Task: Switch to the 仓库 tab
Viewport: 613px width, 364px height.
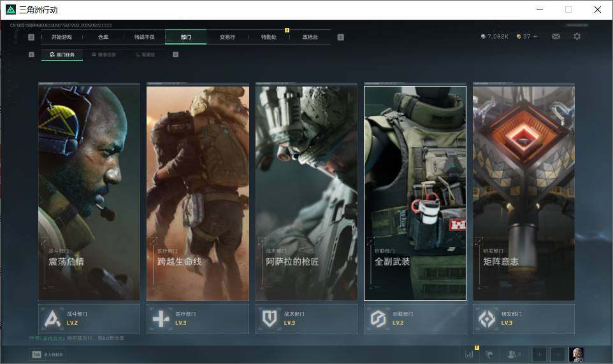Action: coord(103,37)
